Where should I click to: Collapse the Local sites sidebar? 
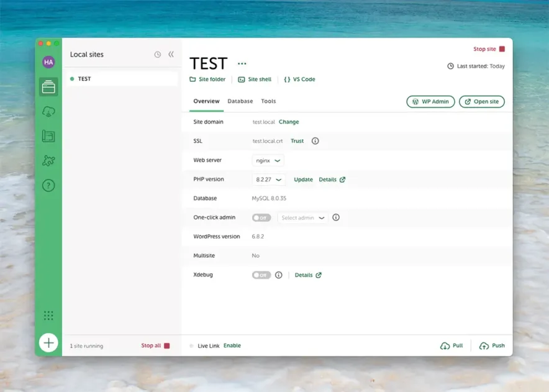[171, 55]
